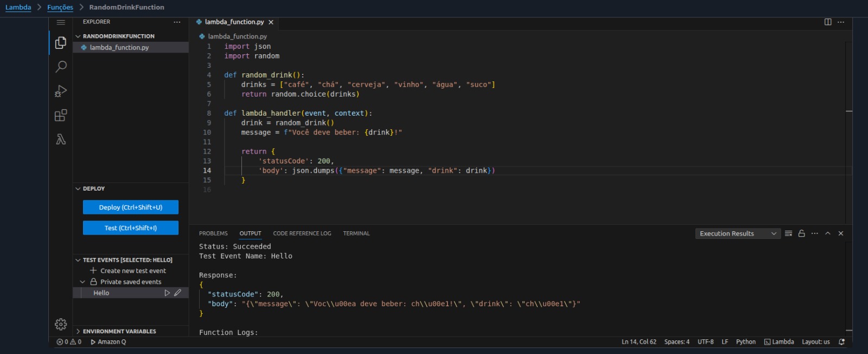This screenshot has height=354, width=868.
Task: Click the split editor icon
Action: pyautogui.click(x=828, y=22)
